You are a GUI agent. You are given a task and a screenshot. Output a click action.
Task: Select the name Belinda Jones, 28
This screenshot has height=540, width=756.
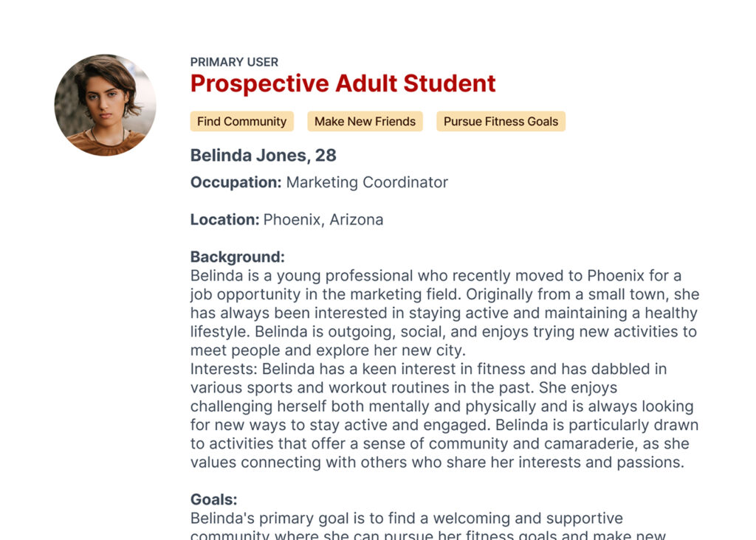263,155
